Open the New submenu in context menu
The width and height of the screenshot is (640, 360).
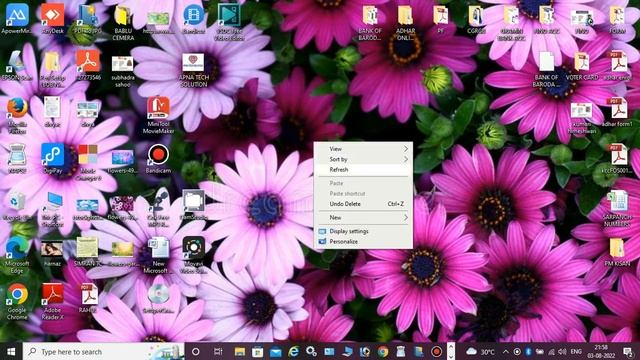pos(363,218)
